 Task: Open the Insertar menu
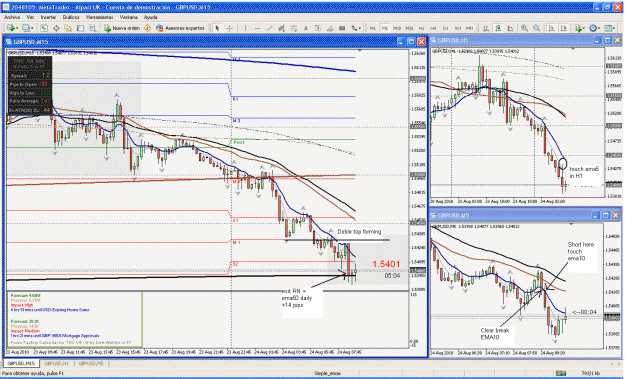tap(48, 18)
